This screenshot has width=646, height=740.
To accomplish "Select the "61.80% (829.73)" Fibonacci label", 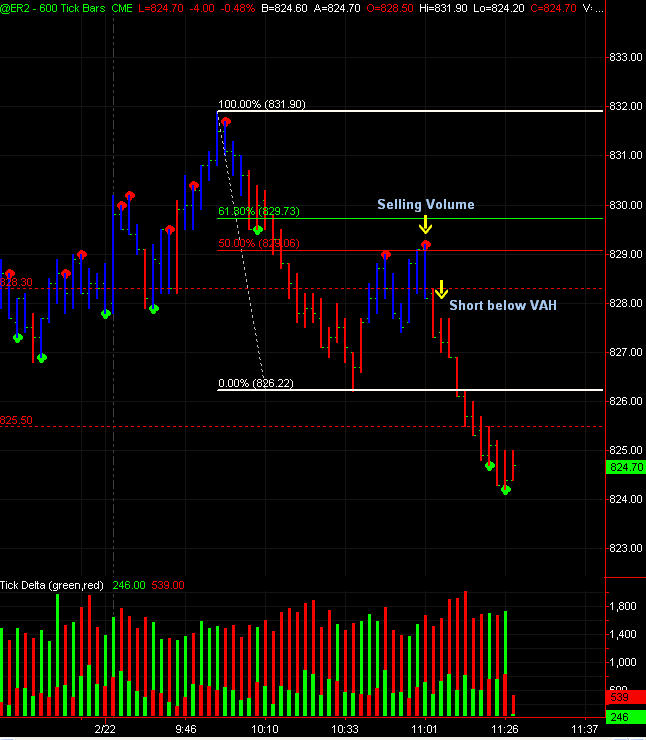I will point(259,211).
